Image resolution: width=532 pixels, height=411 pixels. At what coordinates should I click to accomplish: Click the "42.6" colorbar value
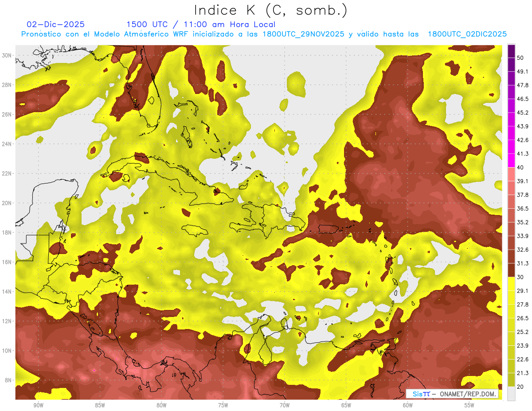pyautogui.click(x=522, y=140)
